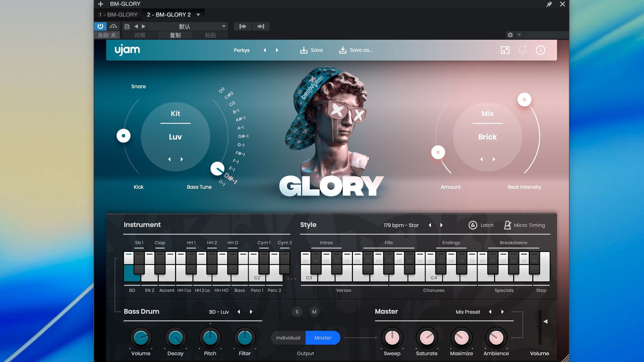Click the C2 key on instrument keyboard
This screenshot has width=644, height=362.
(257, 277)
